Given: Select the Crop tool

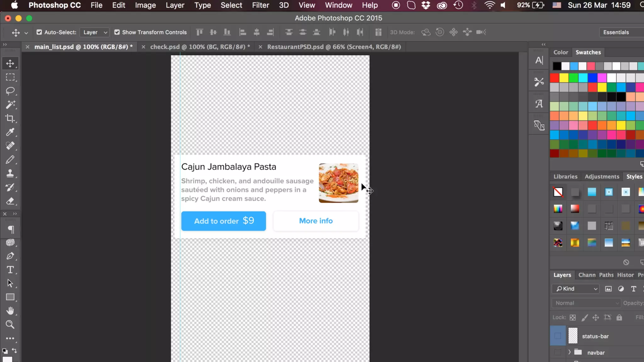Looking at the screenshot, I should point(10,118).
